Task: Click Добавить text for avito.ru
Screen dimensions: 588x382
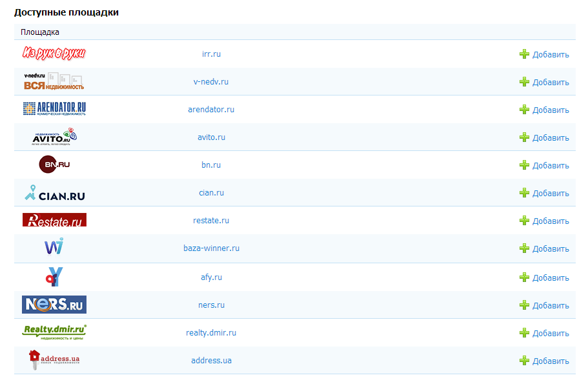Action: 551,138
